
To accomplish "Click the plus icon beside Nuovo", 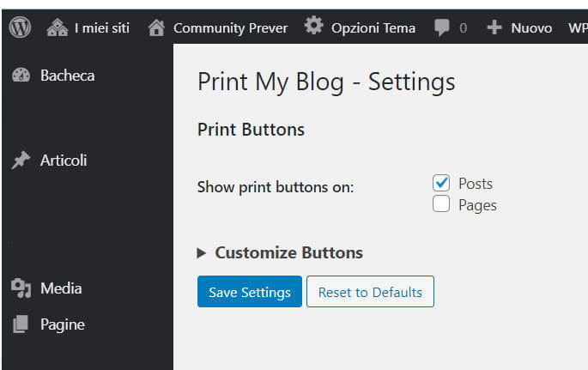I will tap(494, 27).
